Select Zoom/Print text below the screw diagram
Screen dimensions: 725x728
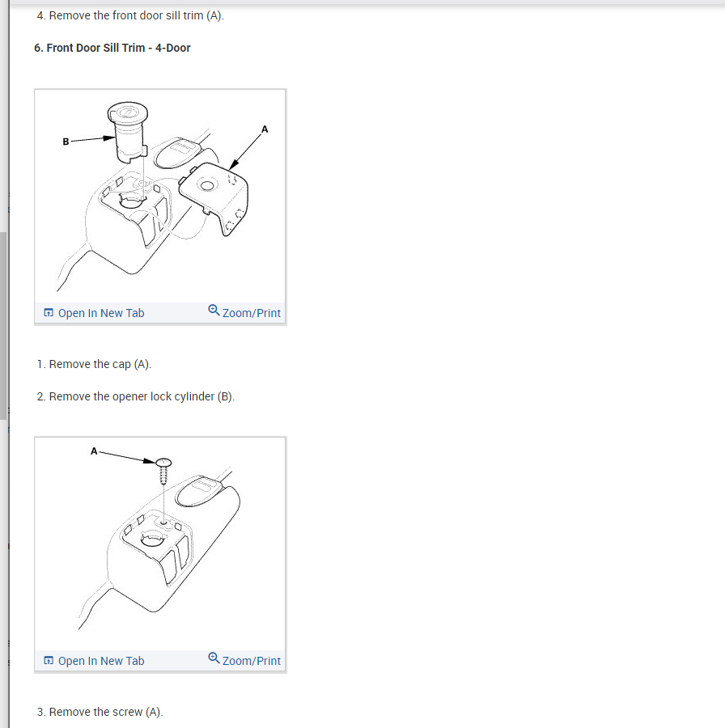tap(252, 661)
